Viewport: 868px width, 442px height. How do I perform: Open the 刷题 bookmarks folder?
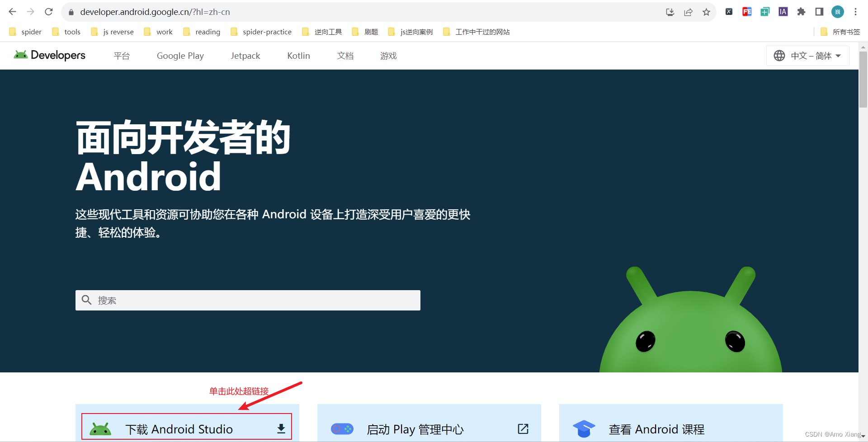365,32
